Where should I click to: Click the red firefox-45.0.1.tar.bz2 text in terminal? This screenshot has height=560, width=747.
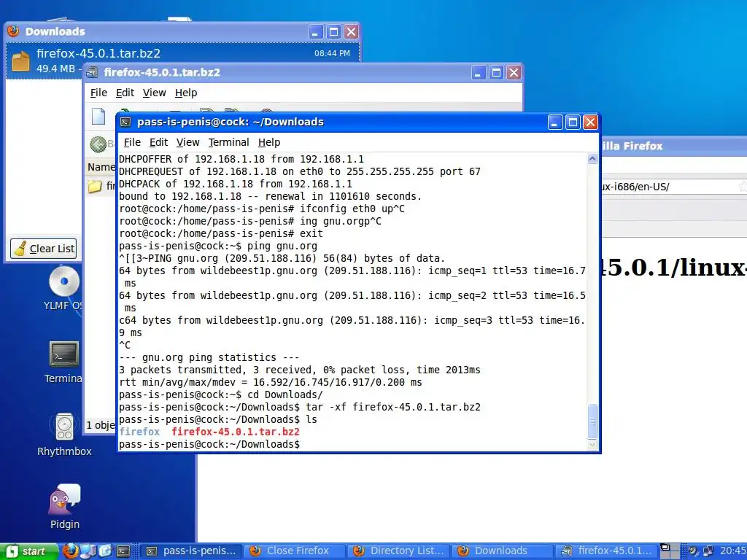236,432
